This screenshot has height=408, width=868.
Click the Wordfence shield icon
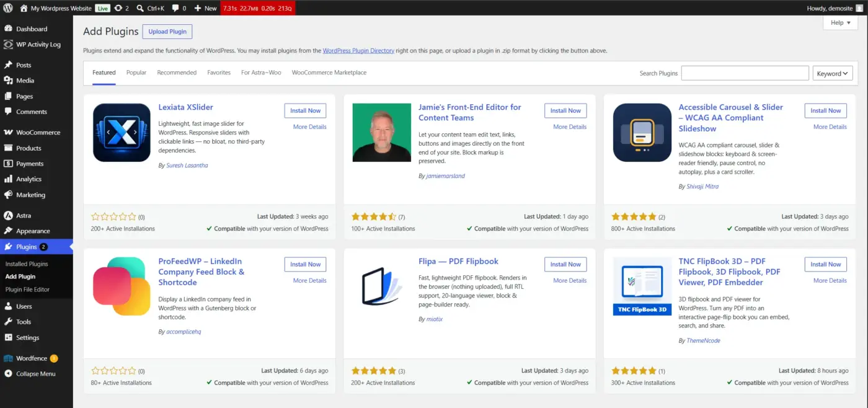point(8,358)
